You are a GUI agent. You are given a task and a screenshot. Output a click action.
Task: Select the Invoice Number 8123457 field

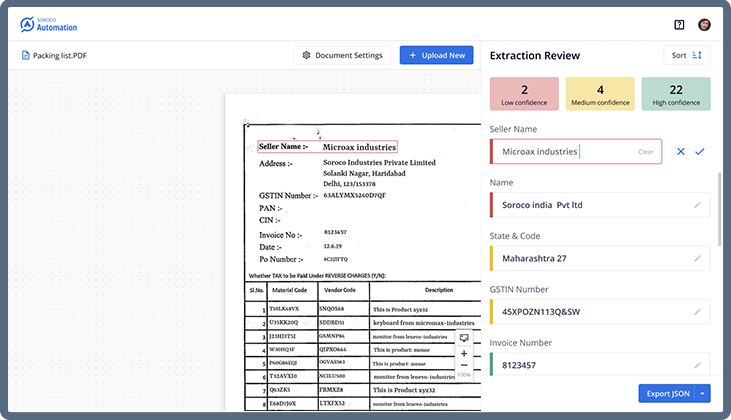point(600,365)
